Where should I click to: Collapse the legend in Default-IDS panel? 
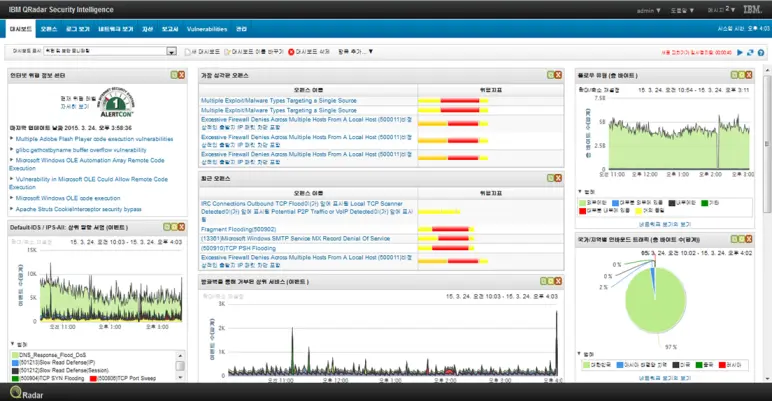(11, 344)
